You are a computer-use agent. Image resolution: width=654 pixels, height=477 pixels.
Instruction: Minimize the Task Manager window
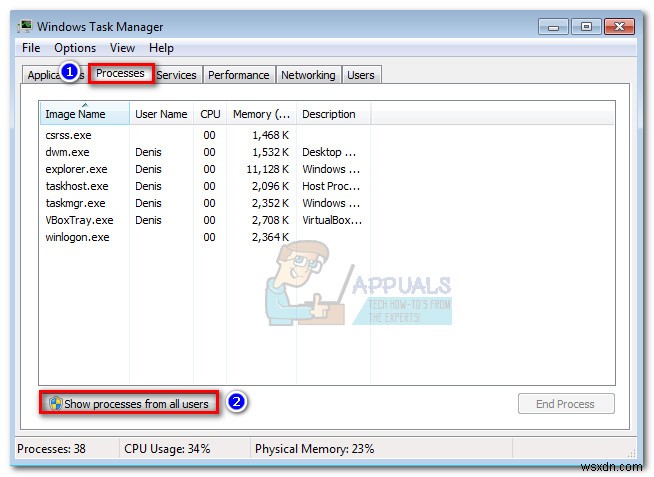553,27
